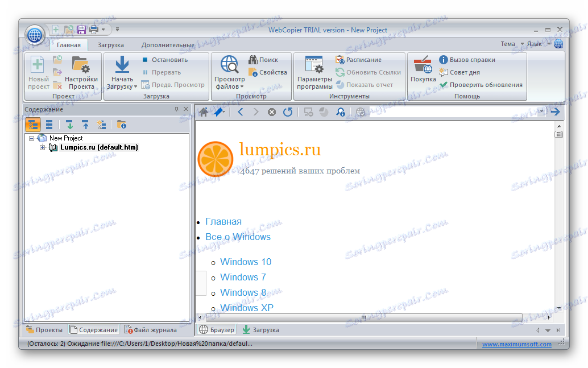Click Проверить обновления
The image size is (588, 368).
(x=481, y=85)
